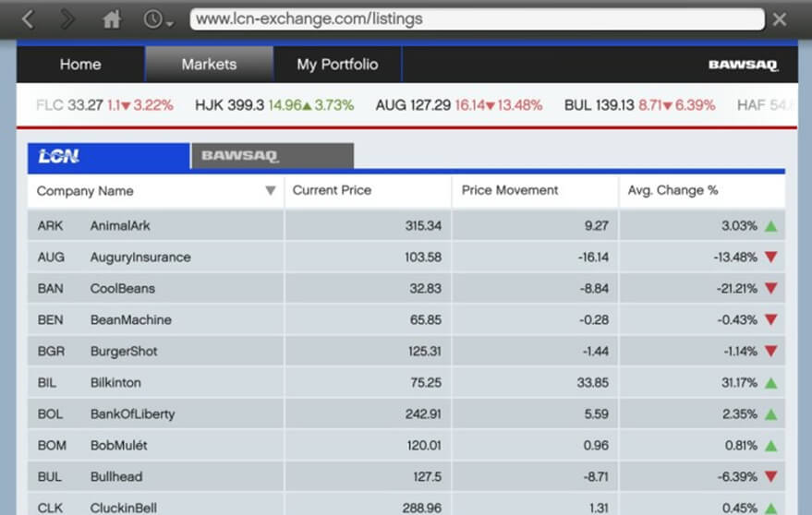Open the Markets menu item
The width and height of the screenshot is (812, 515).
[x=209, y=65]
